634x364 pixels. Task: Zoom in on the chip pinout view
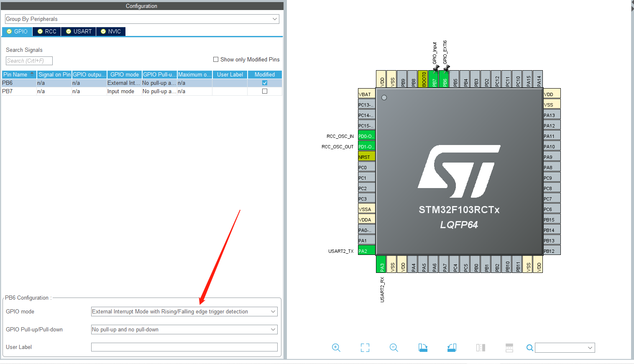pyautogui.click(x=336, y=348)
